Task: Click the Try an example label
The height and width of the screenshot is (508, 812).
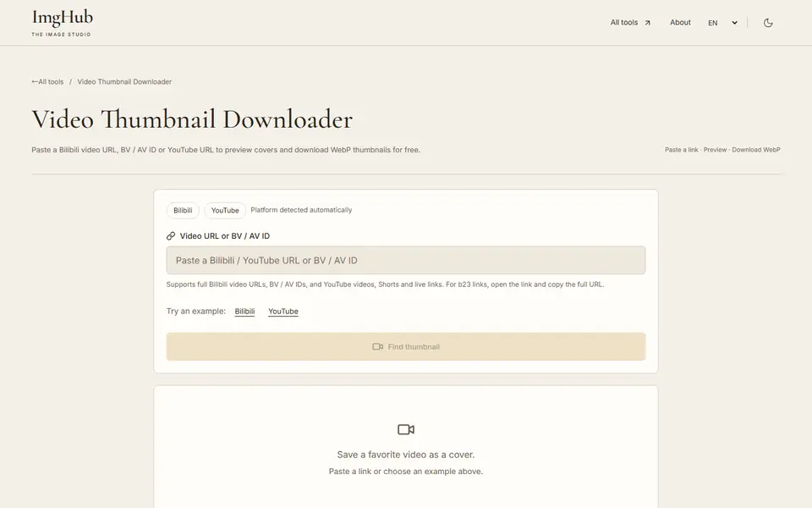Action: (x=195, y=311)
